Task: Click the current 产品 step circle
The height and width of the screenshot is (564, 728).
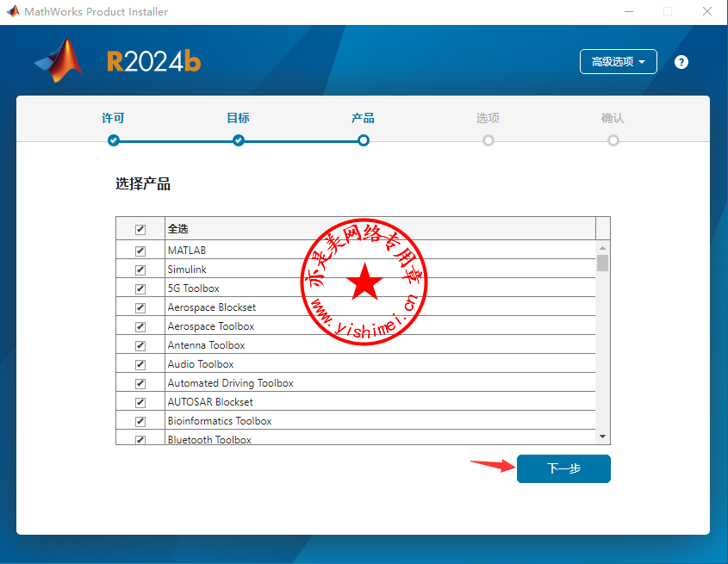Action: (x=363, y=140)
